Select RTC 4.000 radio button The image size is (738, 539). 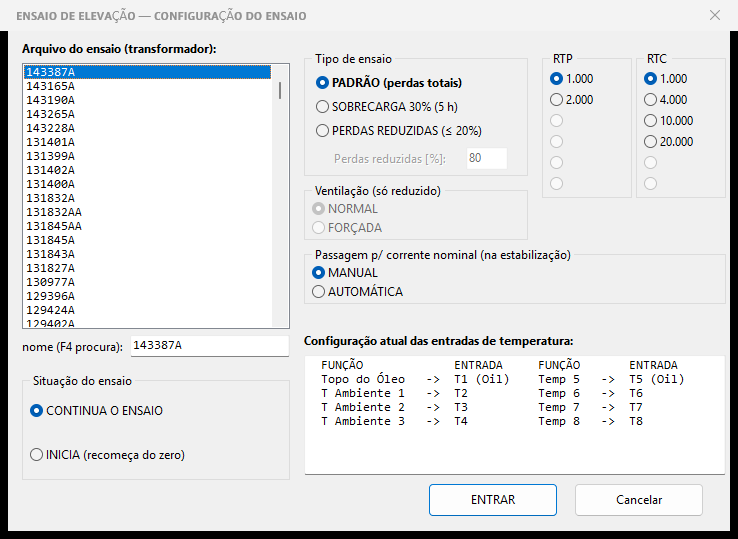point(666,100)
